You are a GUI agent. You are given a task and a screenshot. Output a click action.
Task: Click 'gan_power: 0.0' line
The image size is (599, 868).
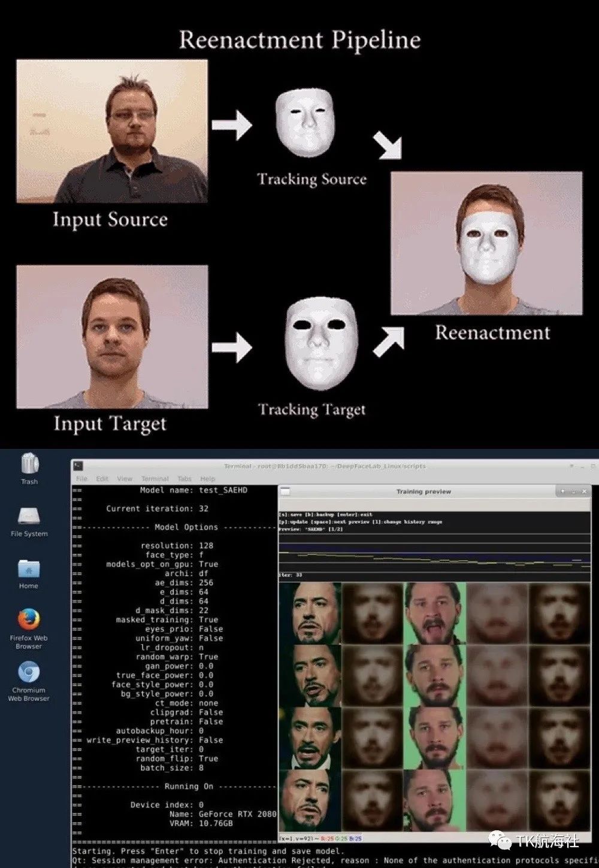(179, 666)
